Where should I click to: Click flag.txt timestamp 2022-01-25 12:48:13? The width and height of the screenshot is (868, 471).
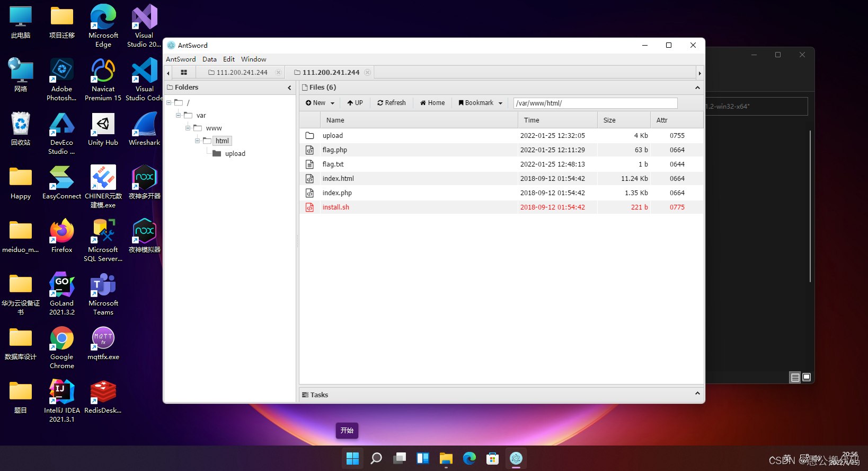tap(552, 164)
